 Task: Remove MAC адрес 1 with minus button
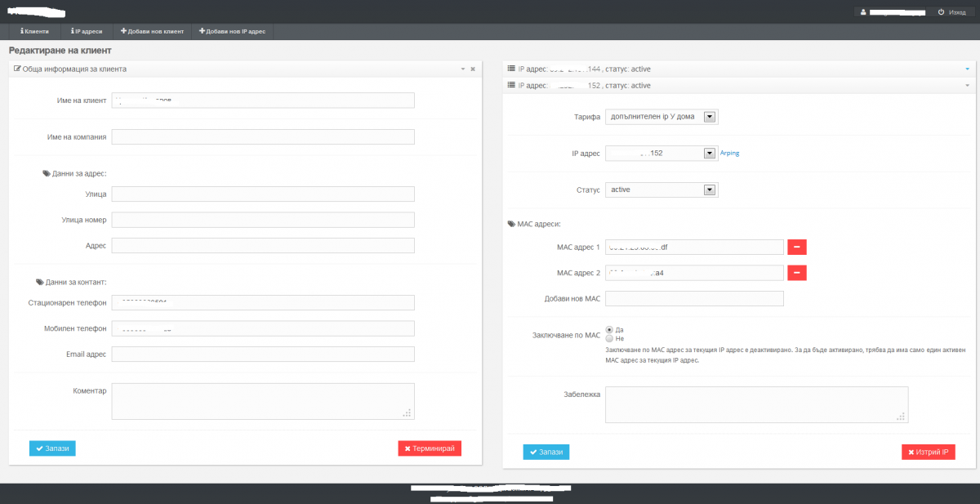click(x=796, y=247)
